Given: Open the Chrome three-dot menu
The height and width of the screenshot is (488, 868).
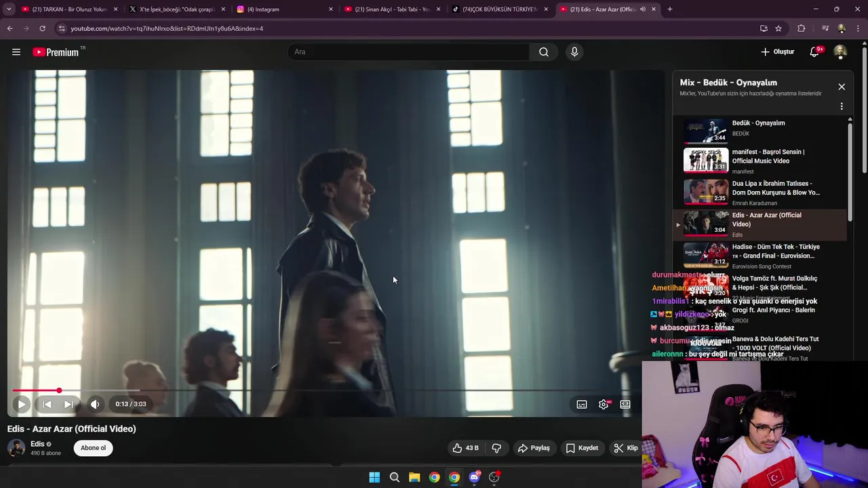Looking at the screenshot, I should tap(859, 28).
